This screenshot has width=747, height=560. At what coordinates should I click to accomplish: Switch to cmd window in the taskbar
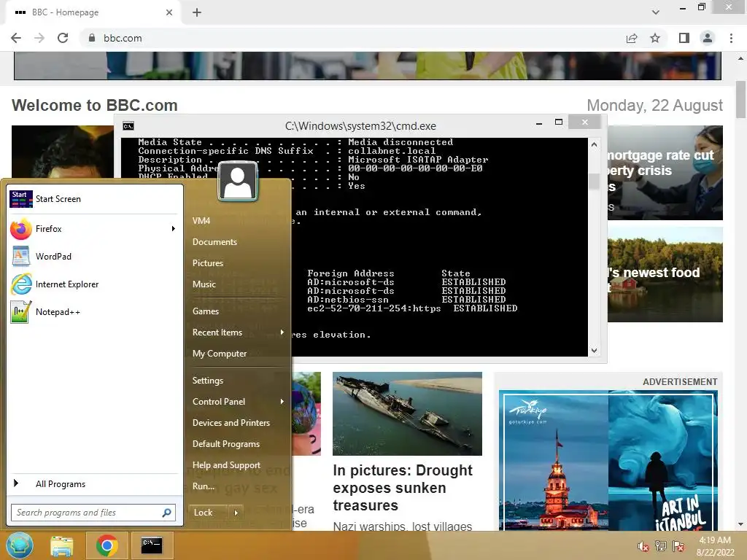(152, 545)
